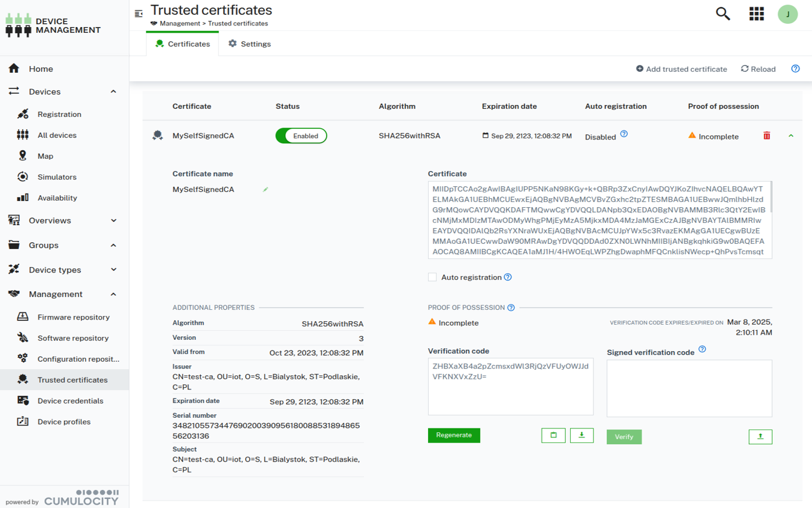Screen dimensions: 812x508
Task: Open the application switcher grid icon
Action: click(x=756, y=13)
